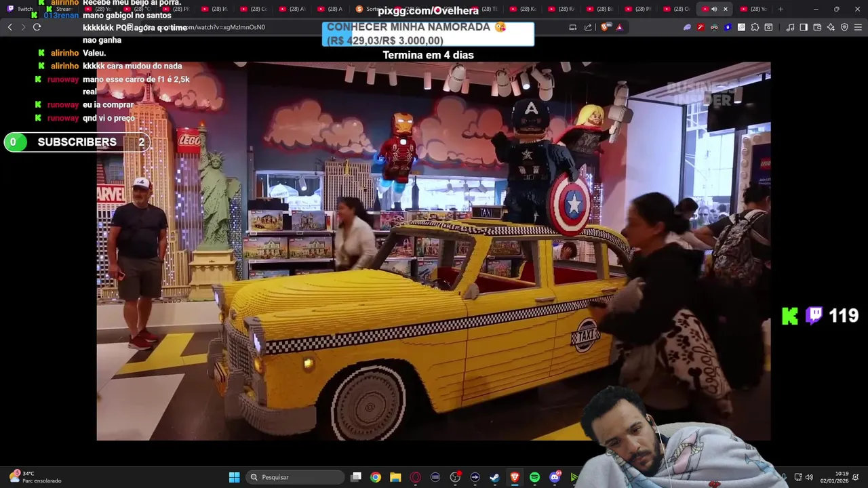
Task: Open the Brave Wallet icon
Action: 817,27
